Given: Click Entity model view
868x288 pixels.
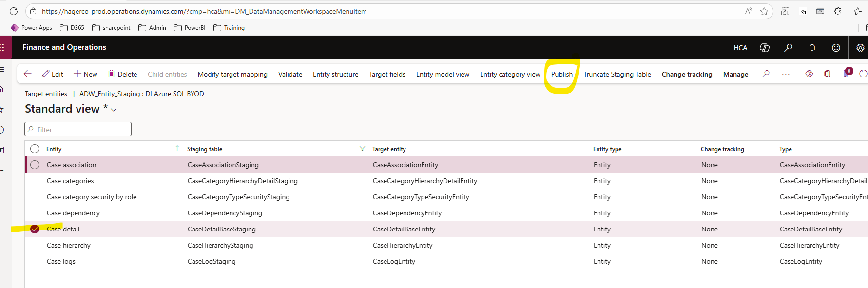Looking at the screenshot, I should [x=443, y=74].
